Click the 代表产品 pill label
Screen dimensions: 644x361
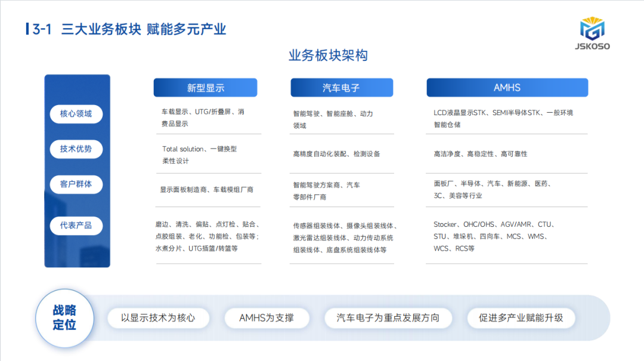[76, 226]
